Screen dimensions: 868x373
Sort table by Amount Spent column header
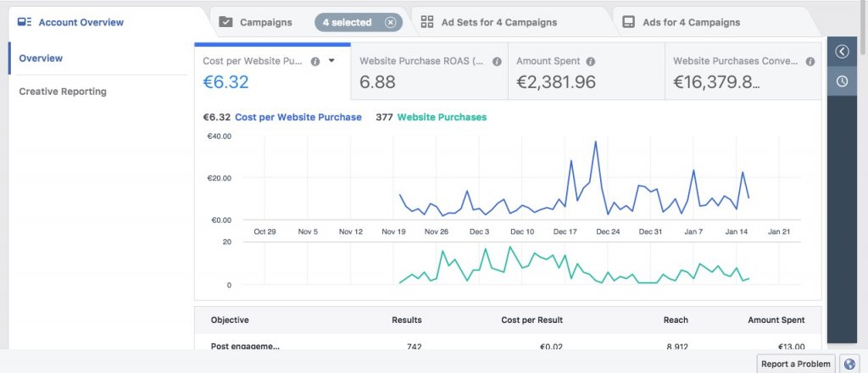(776, 320)
